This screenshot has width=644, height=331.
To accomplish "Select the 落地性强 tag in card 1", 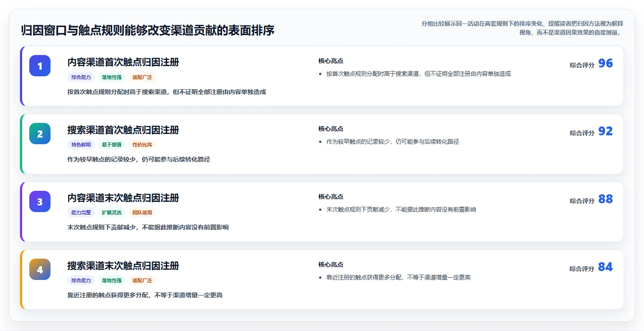I will (x=112, y=77).
